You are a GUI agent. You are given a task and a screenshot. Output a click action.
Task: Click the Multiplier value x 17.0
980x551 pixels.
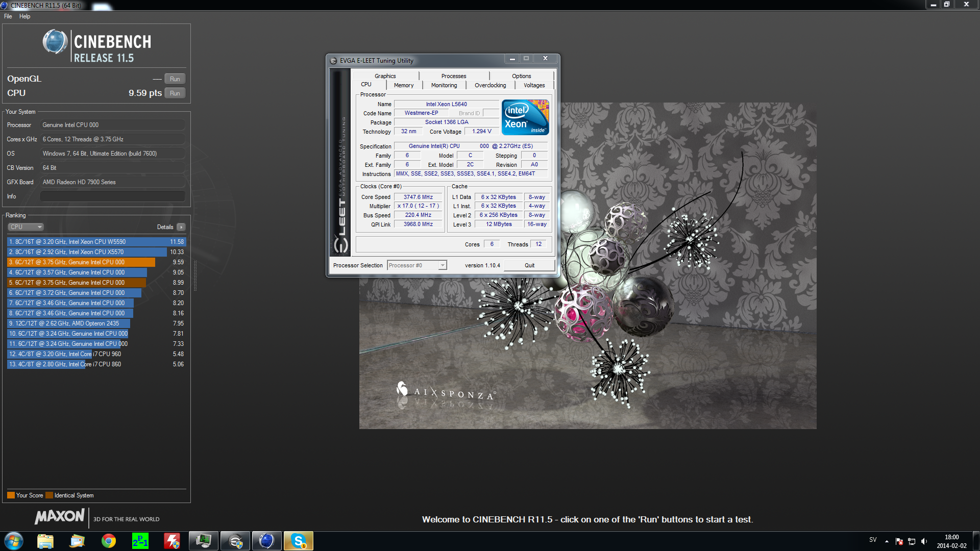(418, 206)
